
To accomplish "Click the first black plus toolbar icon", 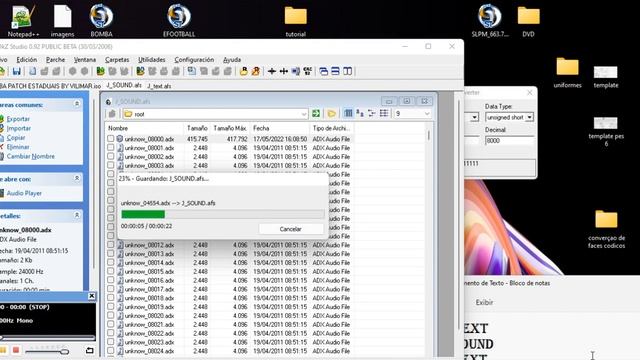I will (x=272, y=71).
